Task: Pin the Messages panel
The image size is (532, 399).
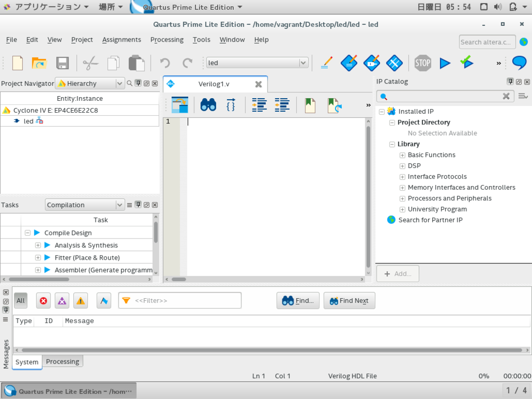Action: pyautogui.click(x=6, y=310)
